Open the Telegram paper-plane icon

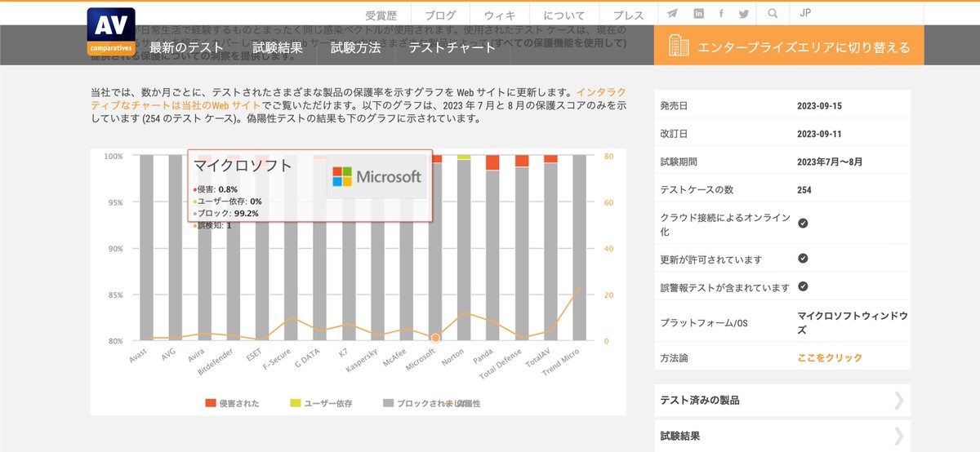coord(672,14)
